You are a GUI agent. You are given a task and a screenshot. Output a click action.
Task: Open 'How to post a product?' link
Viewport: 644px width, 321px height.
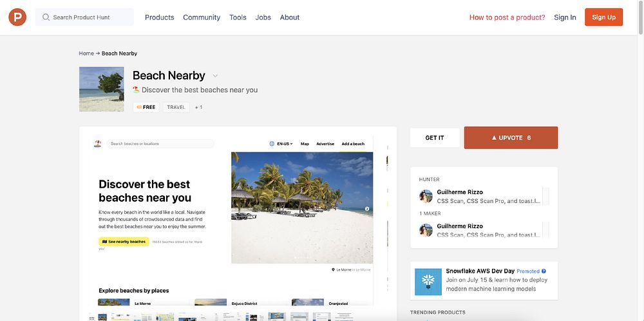coord(507,17)
